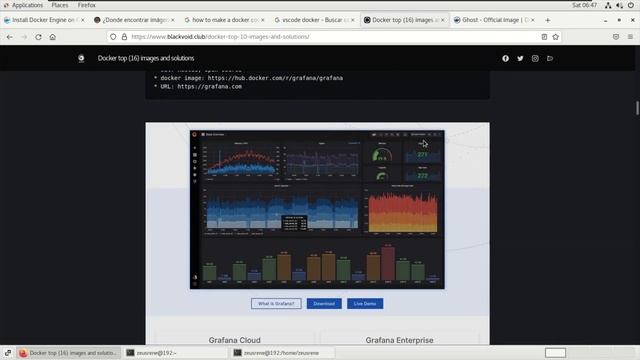Click the workspace switcher box

click(x=555, y=353)
